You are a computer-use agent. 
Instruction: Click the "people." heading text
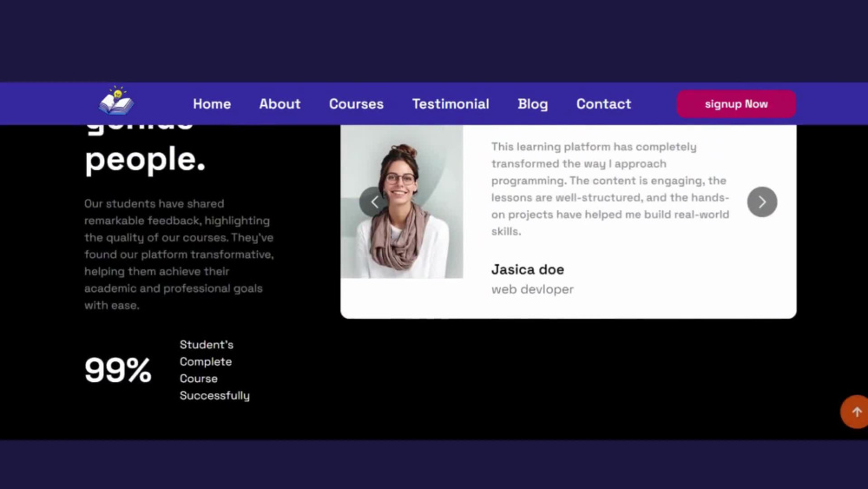point(145,160)
